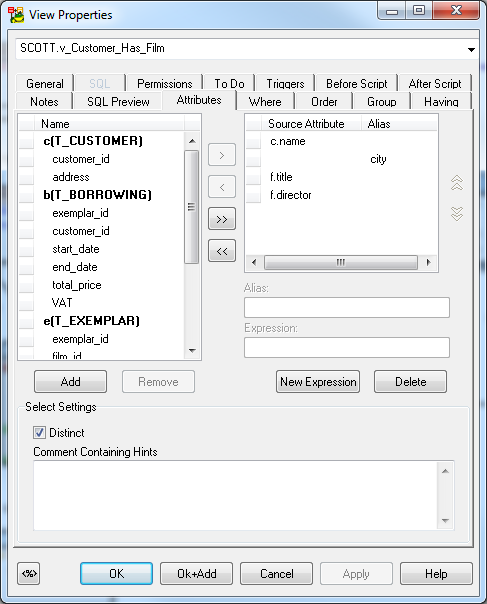
Task: Select customer_id under c(T_CUSTOMER)
Action: tap(102, 159)
